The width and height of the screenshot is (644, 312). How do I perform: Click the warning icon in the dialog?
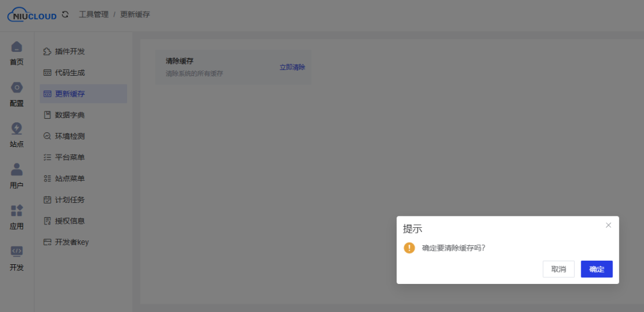(x=409, y=248)
